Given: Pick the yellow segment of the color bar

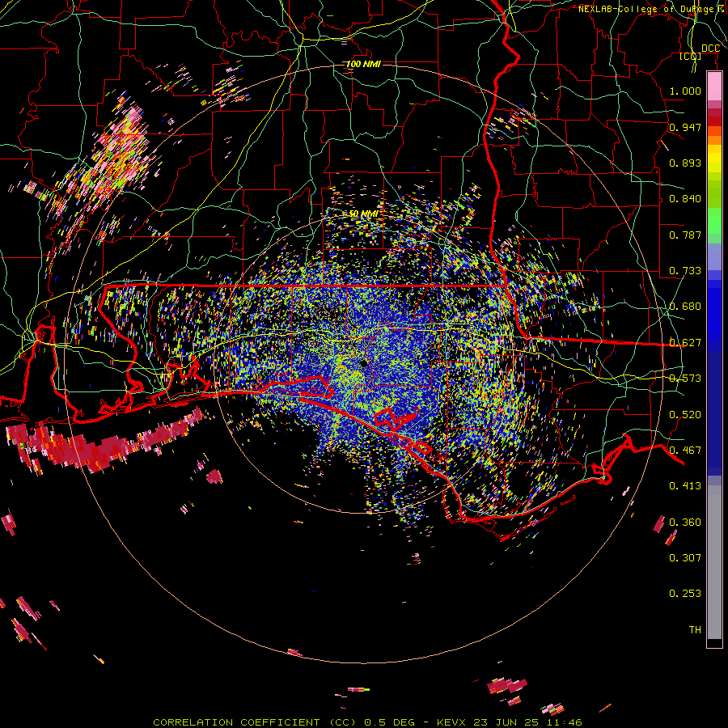Looking at the screenshot, I should click(714, 160).
